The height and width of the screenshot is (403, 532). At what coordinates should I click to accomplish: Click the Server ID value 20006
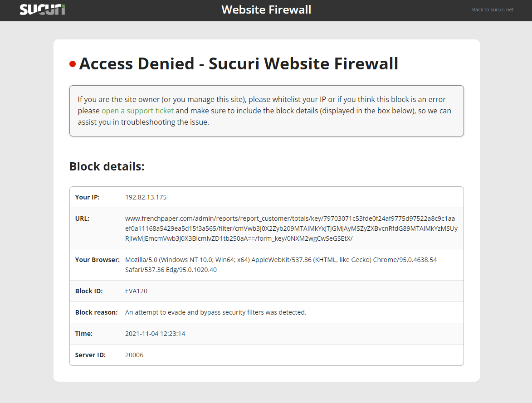[134, 354]
